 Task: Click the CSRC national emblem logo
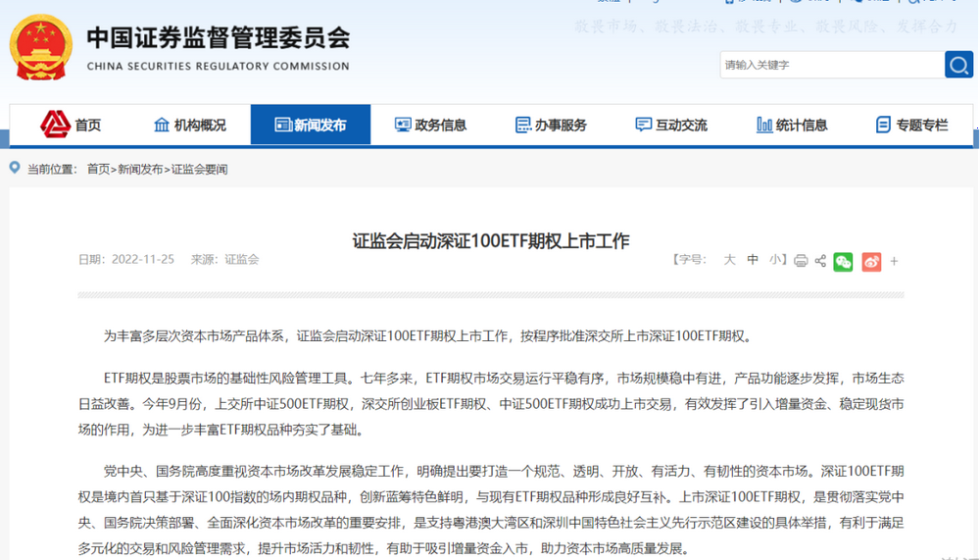(x=40, y=47)
